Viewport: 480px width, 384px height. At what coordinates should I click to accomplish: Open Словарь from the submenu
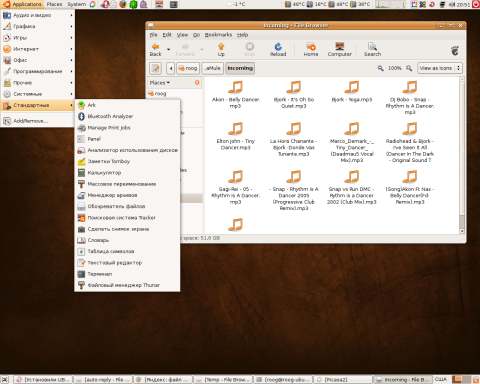tap(127, 240)
